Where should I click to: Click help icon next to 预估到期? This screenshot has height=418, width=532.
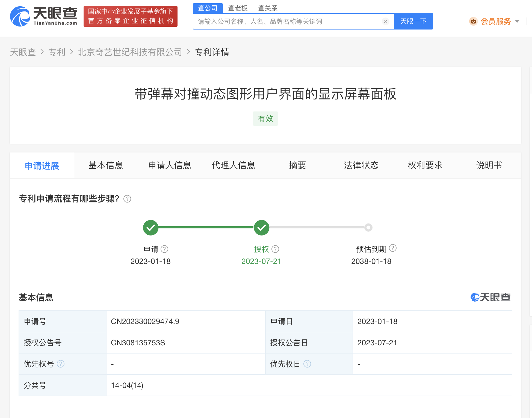pos(393,248)
